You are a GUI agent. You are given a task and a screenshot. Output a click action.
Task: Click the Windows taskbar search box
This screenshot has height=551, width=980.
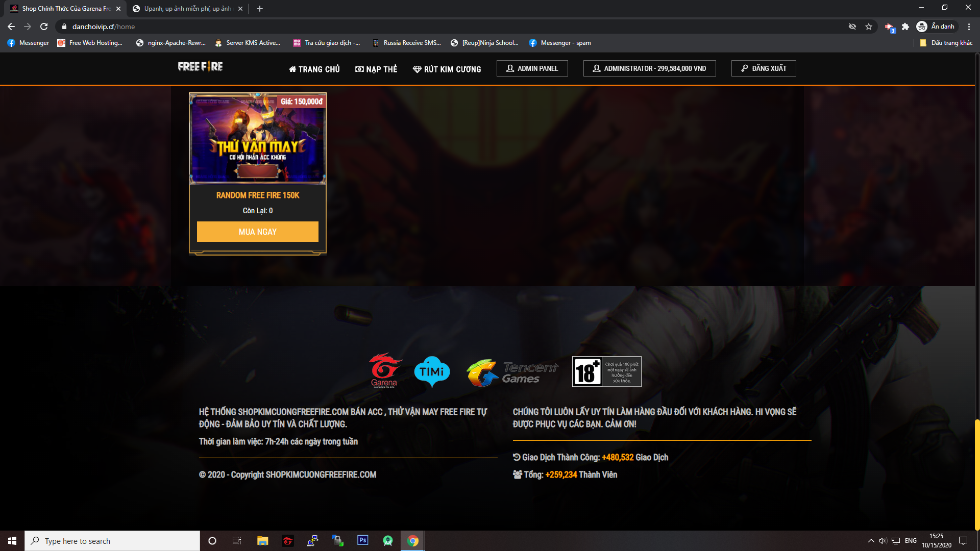112,541
